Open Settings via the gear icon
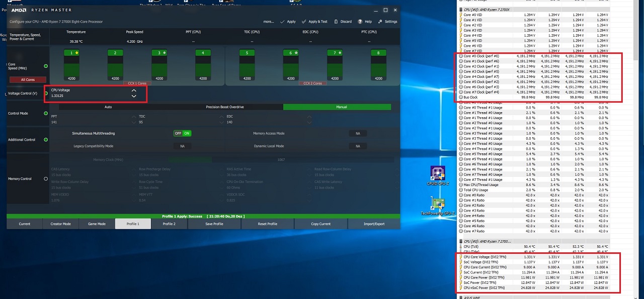 (380, 22)
